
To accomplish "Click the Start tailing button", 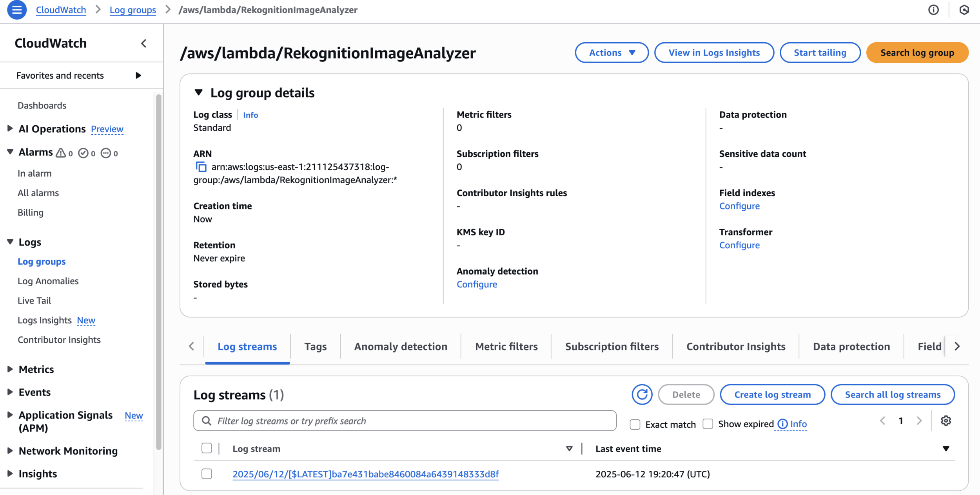I will point(820,52).
